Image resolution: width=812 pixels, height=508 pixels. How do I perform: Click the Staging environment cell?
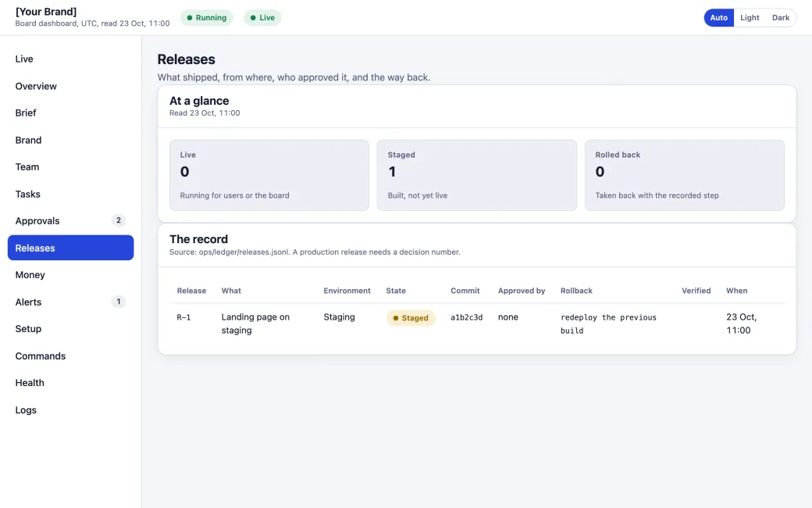coord(339,317)
